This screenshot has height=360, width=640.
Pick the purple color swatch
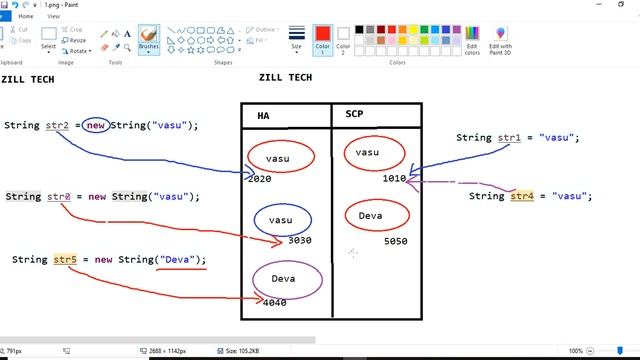[457, 29]
